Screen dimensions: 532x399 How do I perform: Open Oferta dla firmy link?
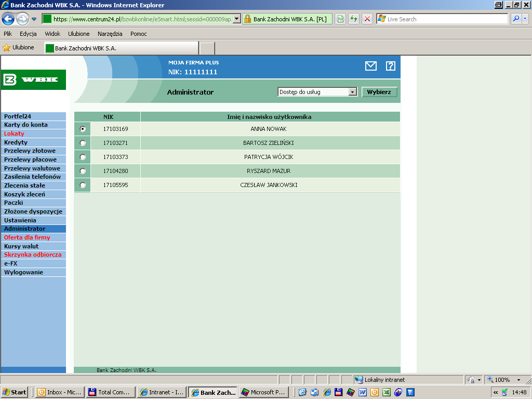click(33, 237)
